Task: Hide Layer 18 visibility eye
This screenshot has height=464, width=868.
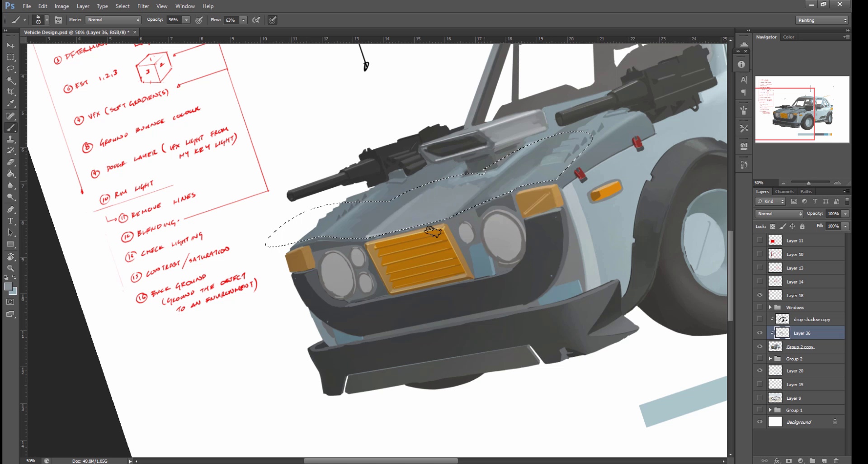Action: tap(759, 295)
